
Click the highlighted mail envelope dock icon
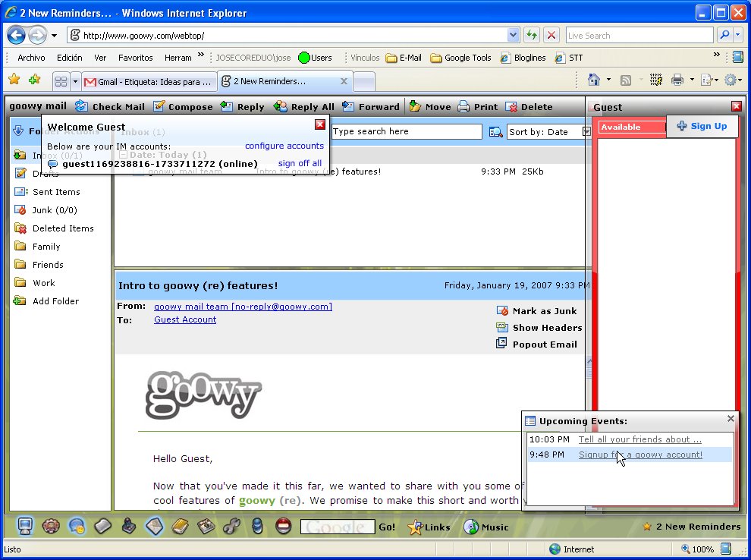[x=154, y=526]
